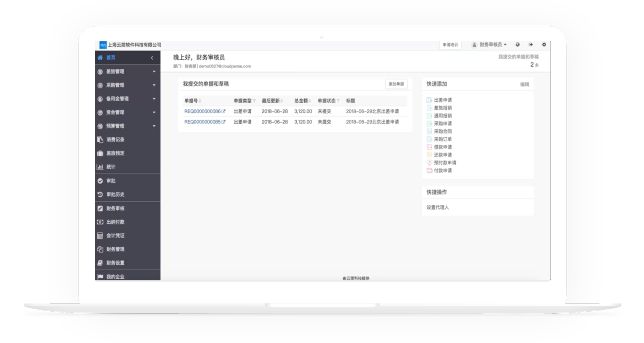Viewport: 644px width, 343px height.
Task: Open 财务审核 via its edit icon
Action: coord(100,208)
